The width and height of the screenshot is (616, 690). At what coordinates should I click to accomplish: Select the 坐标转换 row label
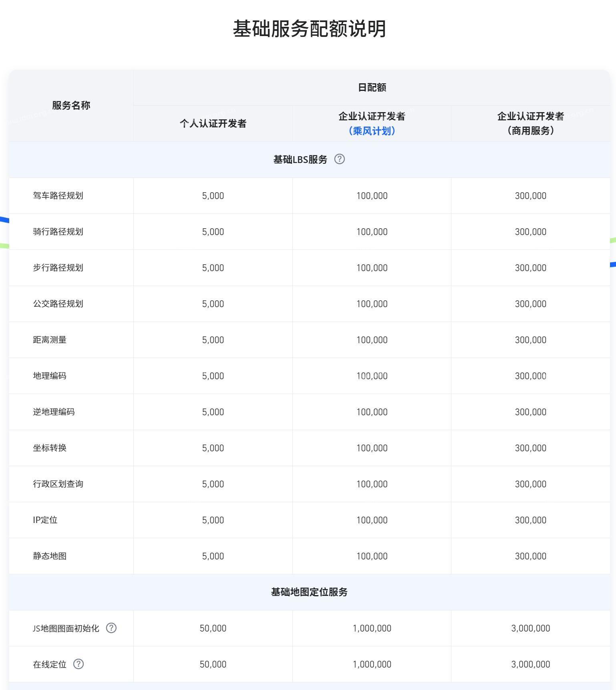pos(50,448)
